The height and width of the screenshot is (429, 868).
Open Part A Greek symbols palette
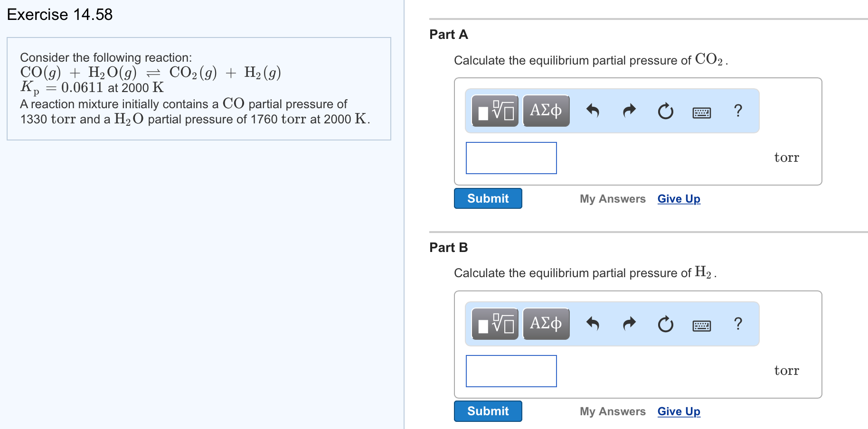click(x=546, y=111)
